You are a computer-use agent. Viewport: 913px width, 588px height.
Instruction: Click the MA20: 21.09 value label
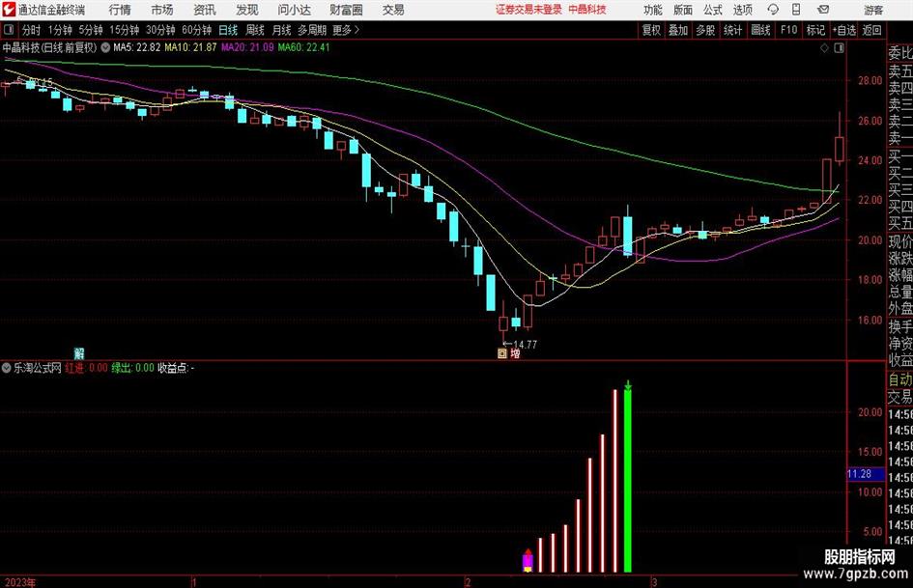coord(247,47)
